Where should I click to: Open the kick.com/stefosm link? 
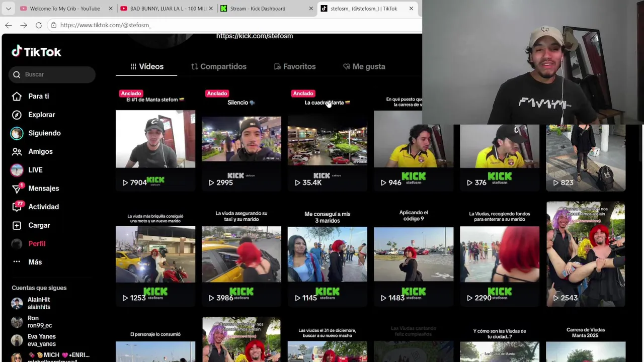[255, 36]
